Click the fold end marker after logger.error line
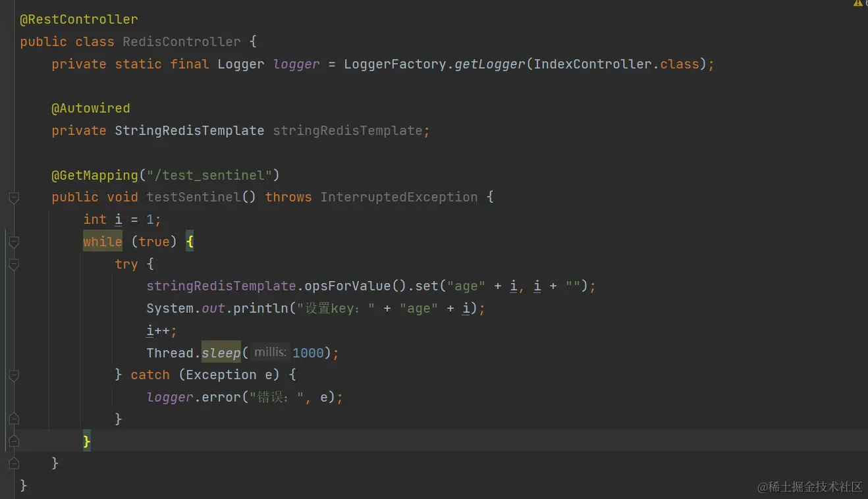Image resolution: width=868 pixels, height=499 pixels. pos(14,419)
